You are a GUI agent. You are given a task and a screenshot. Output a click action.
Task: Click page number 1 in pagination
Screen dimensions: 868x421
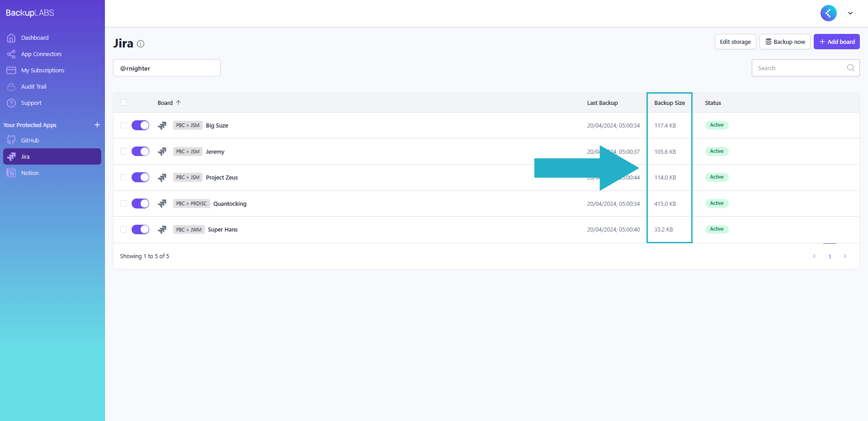830,256
